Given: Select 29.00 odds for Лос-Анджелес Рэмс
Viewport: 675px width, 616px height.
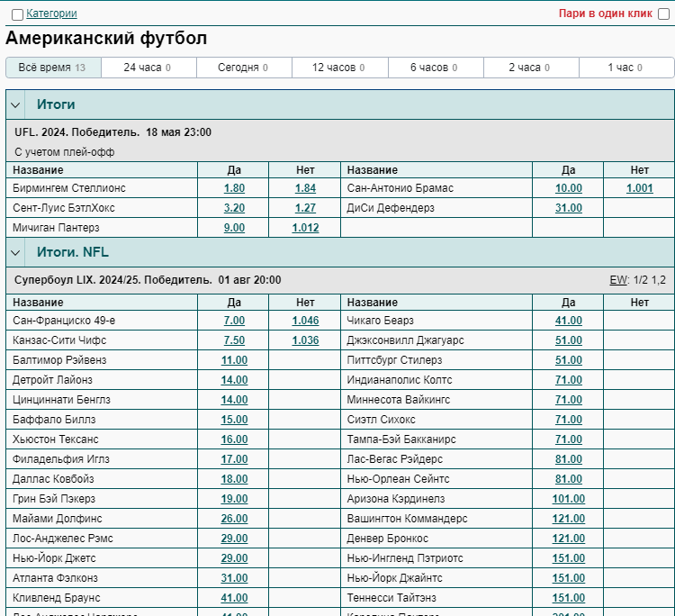Looking at the screenshot, I should (234, 539).
